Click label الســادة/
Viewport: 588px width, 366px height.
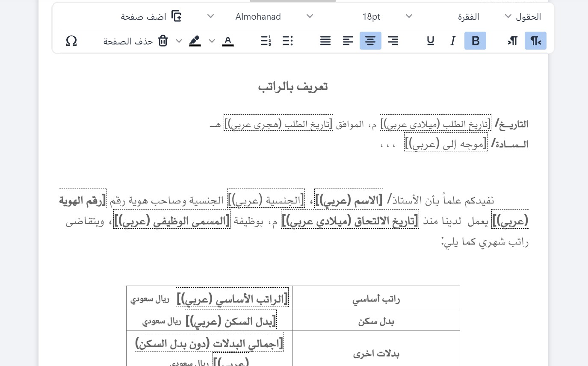pyautogui.click(x=510, y=144)
